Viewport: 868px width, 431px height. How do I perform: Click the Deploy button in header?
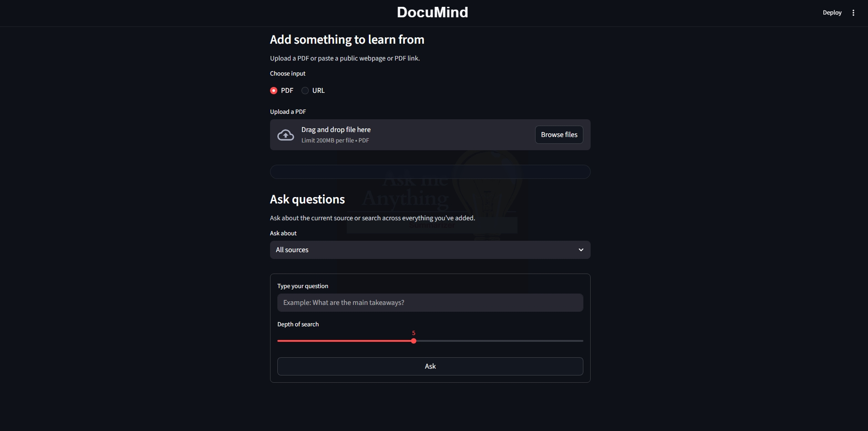(832, 13)
